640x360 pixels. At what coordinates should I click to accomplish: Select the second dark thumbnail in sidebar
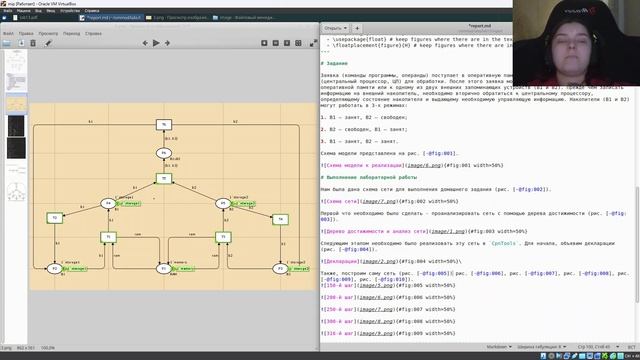(16, 148)
